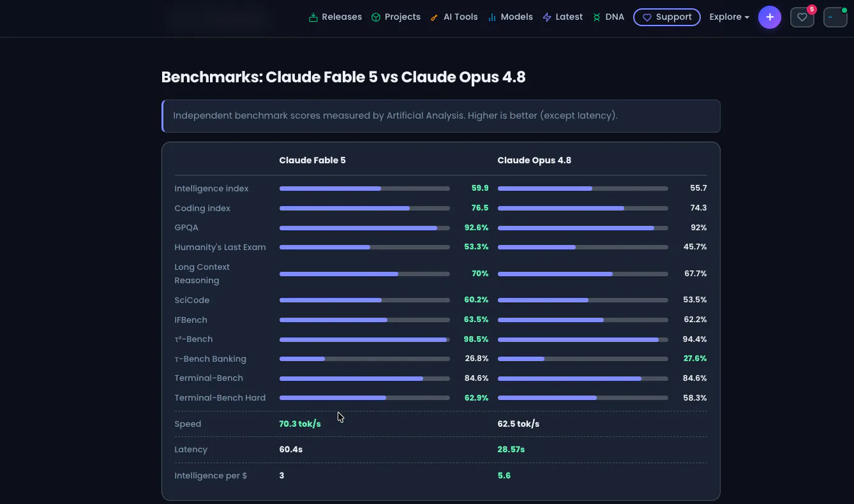Click the τ²-Bench row label
Screen dimensions: 854x504
coord(193,339)
